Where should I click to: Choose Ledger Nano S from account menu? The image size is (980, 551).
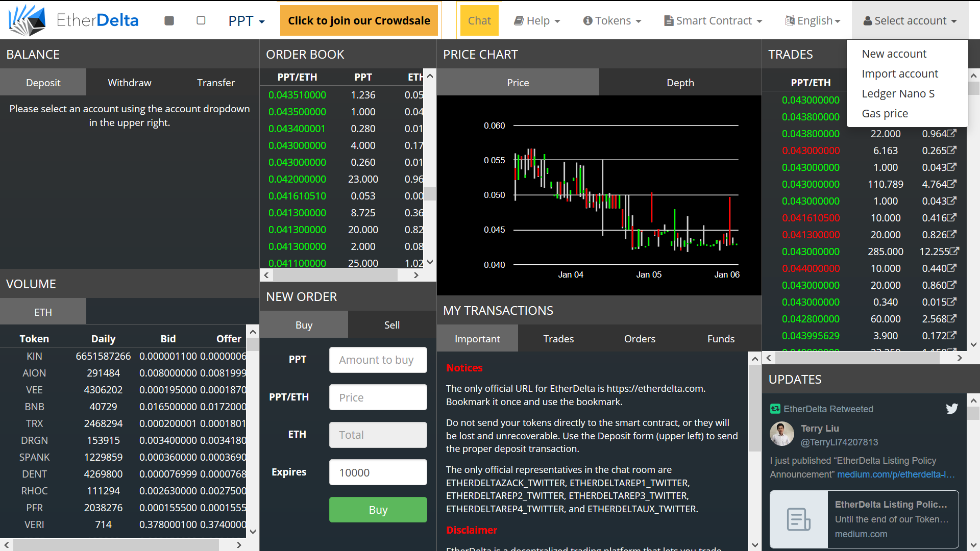pyautogui.click(x=898, y=94)
